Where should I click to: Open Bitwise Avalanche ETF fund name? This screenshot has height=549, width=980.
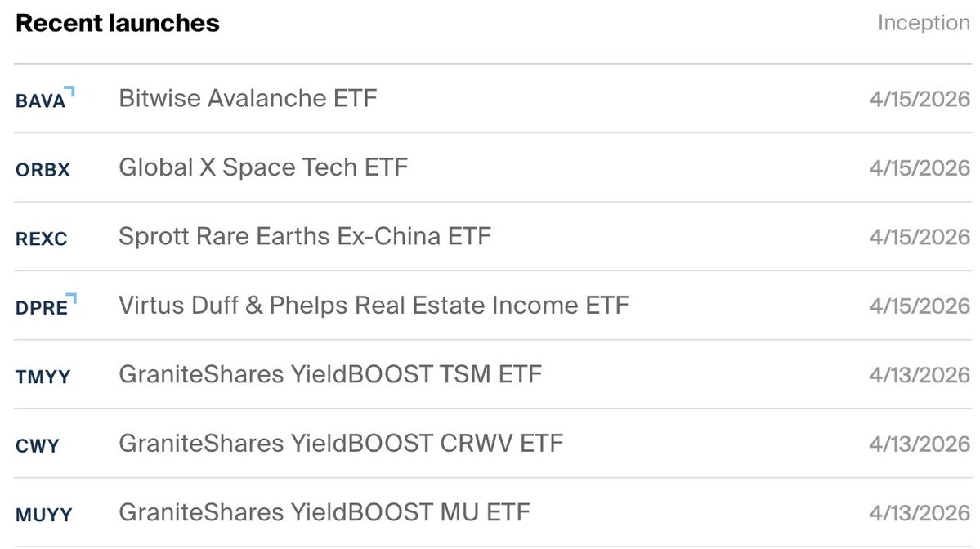pyautogui.click(x=248, y=99)
